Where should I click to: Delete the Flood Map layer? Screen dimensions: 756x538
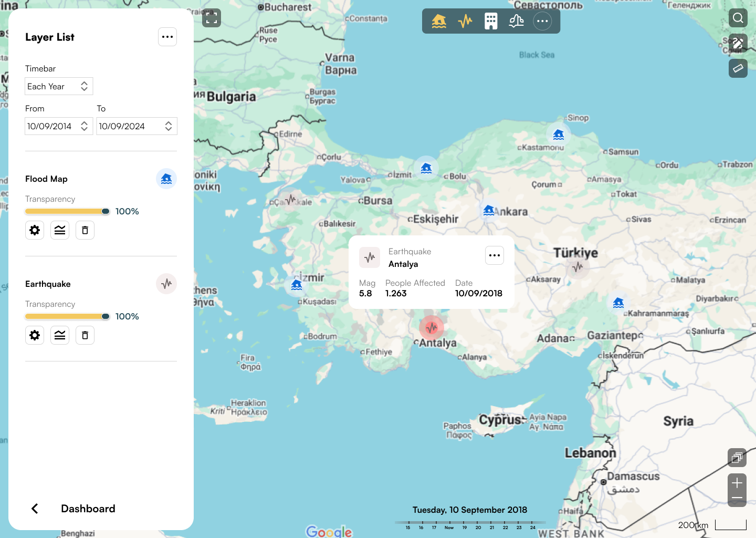tap(85, 230)
